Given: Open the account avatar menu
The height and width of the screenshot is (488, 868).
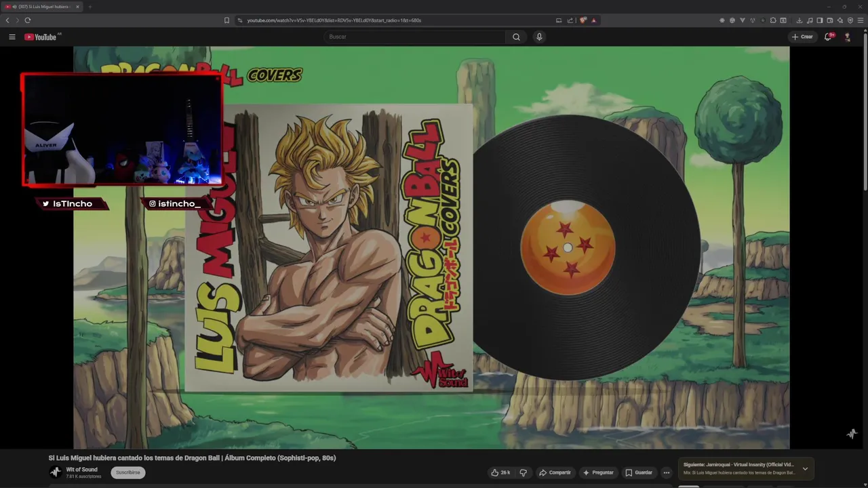Looking at the screenshot, I should click(x=847, y=37).
